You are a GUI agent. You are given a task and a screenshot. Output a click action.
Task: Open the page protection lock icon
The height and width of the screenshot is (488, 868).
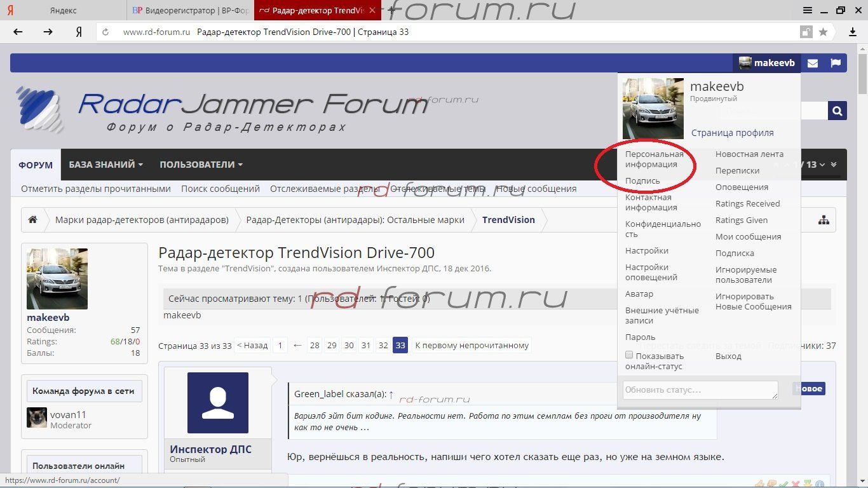click(806, 32)
